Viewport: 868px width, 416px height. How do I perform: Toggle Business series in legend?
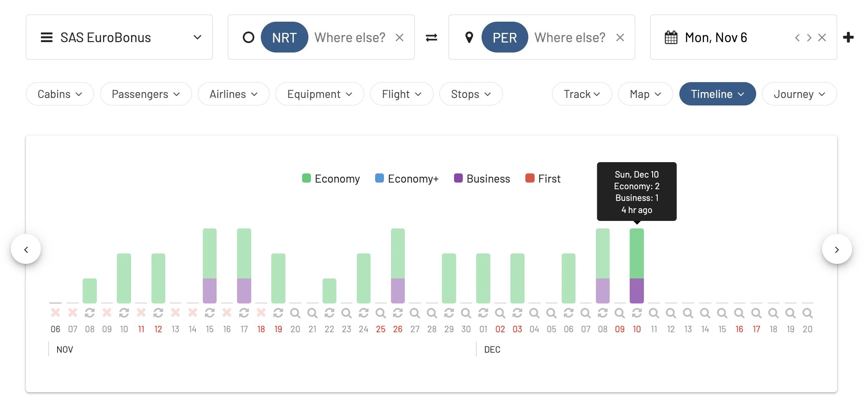pyautogui.click(x=482, y=178)
